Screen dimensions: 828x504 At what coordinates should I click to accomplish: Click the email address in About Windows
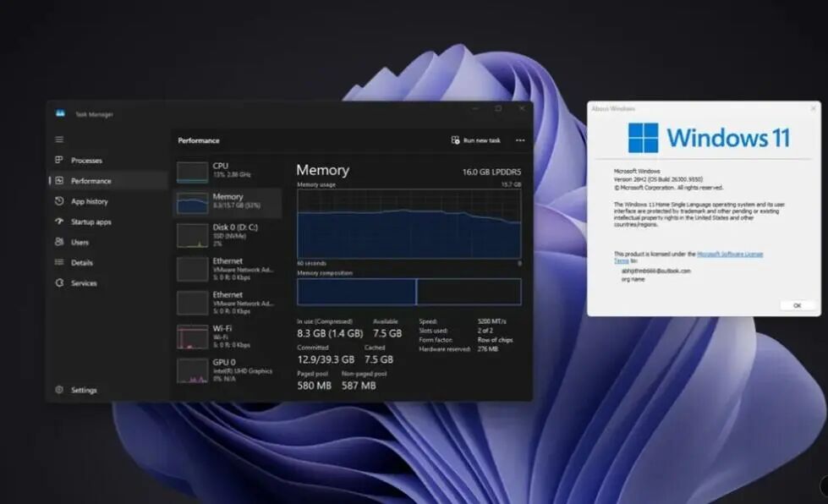(655, 271)
